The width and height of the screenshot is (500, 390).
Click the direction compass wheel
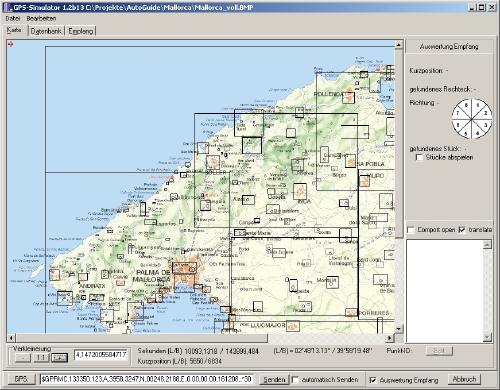471,119
